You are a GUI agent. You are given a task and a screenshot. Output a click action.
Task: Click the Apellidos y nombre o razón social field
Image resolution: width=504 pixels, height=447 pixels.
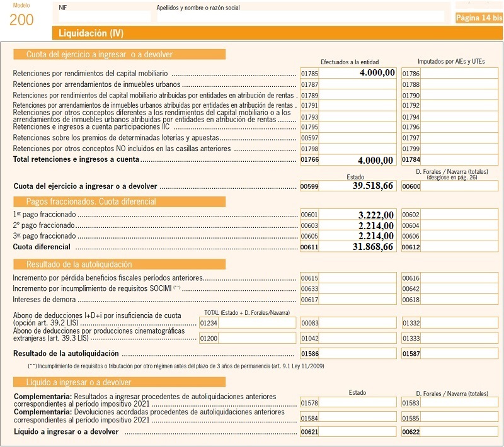(301, 16)
